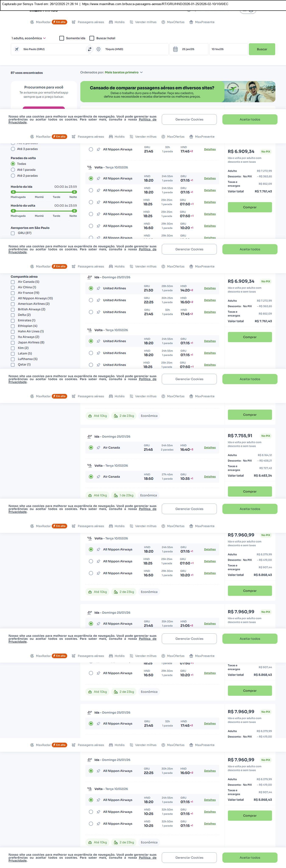
Task: Click the MaxRadar radar icon in top navigation
Action: point(32,22)
